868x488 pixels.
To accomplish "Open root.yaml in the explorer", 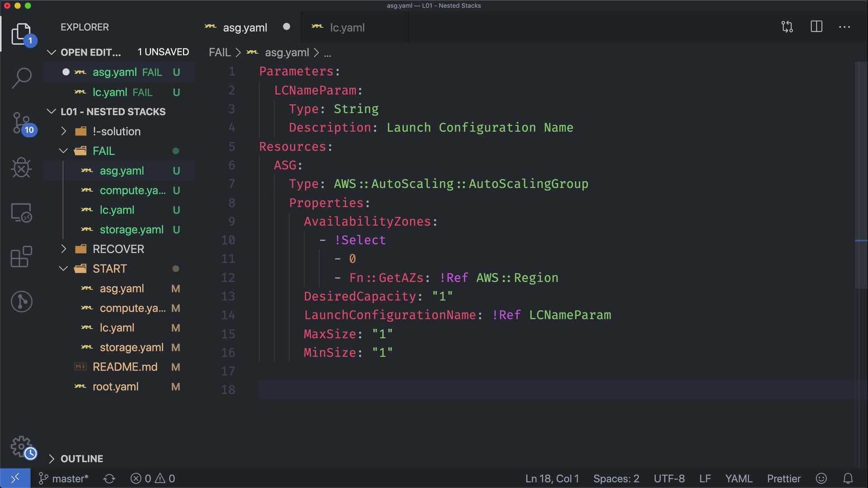I will pos(115,387).
